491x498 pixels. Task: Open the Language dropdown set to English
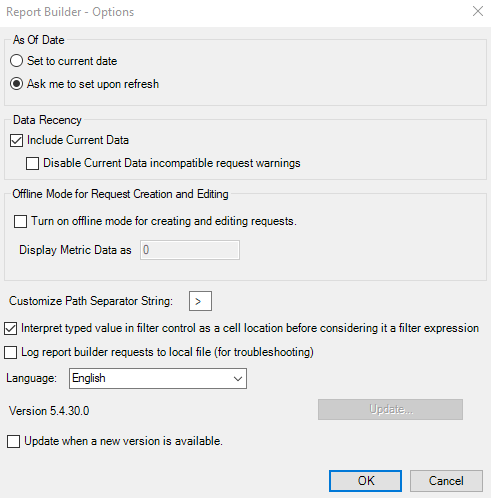pos(158,378)
